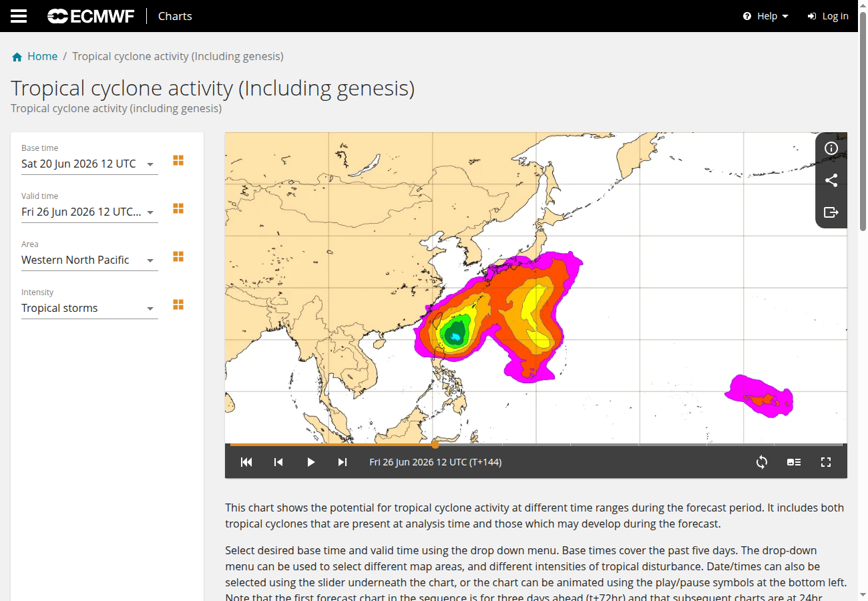Step back one forecast frame
This screenshot has height=601, width=868.
[278, 462]
